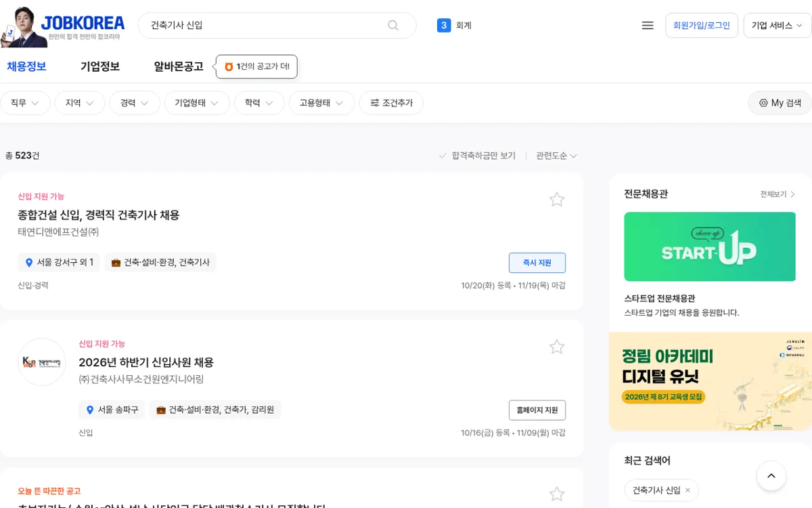Click the 건축·설비·환경, 건축기사 job tag
This screenshot has height=508, width=812.
coord(160,262)
